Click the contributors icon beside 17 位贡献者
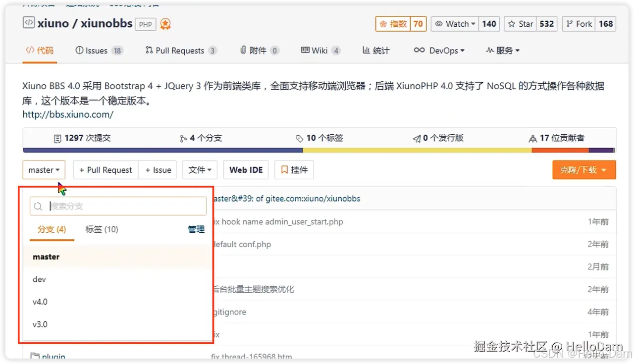Image resolution: width=634 pixels, height=364 pixels. (533, 139)
